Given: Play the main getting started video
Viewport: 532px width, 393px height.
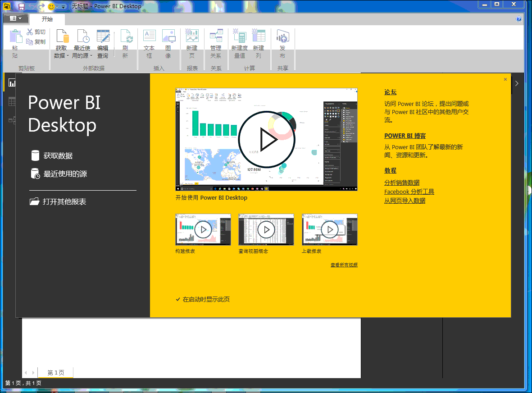Looking at the screenshot, I should 266,139.
